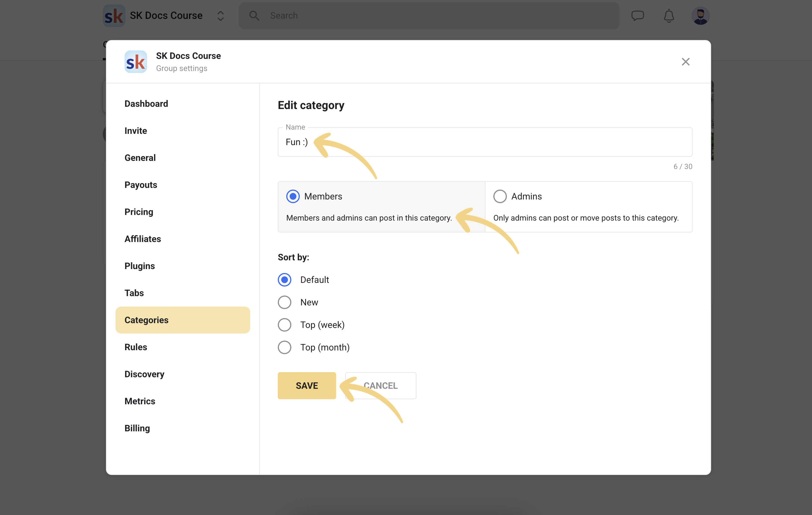Click the Edit category heading
812x515 pixels.
(x=311, y=105)
